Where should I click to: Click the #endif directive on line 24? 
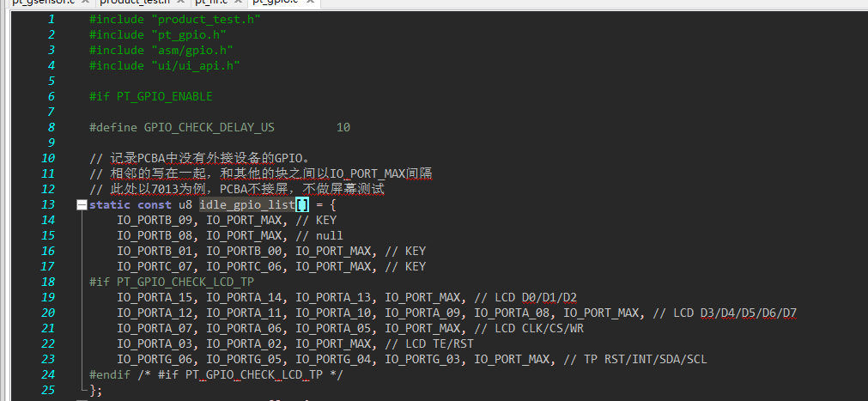click(110, 375)
